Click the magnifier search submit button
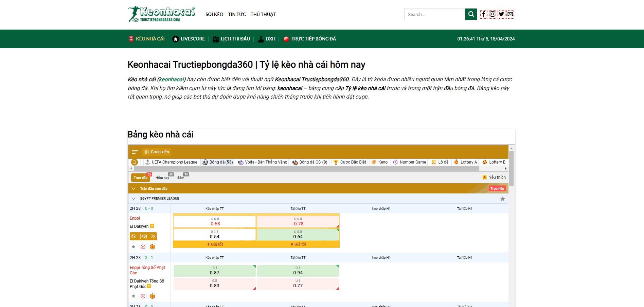The image size is (644, 307). click(x=471, y=14)
